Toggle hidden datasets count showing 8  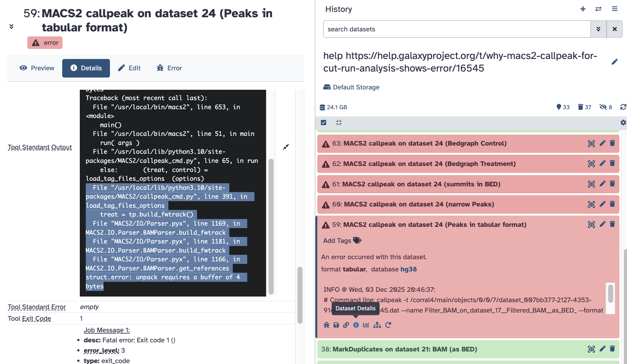tap(606, 107)
